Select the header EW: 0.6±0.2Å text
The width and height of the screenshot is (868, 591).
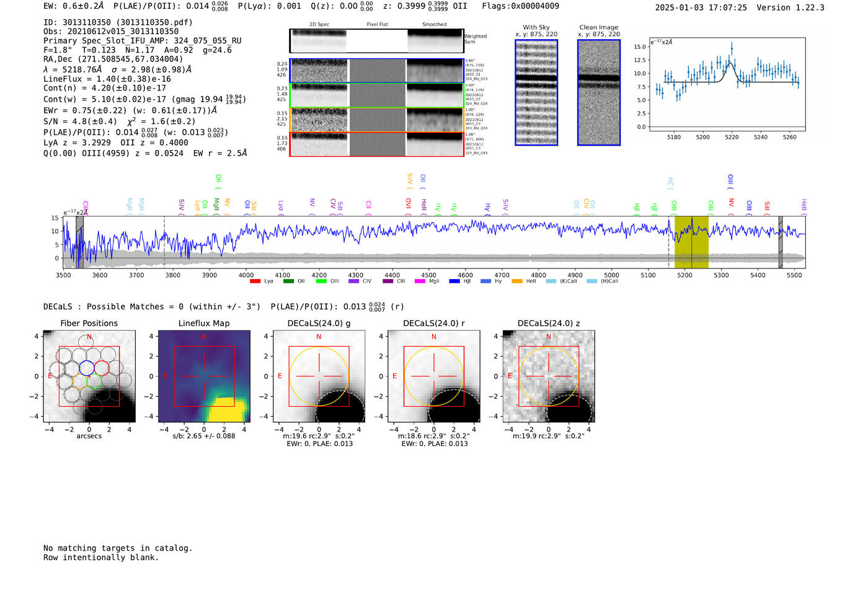[73, 6]
